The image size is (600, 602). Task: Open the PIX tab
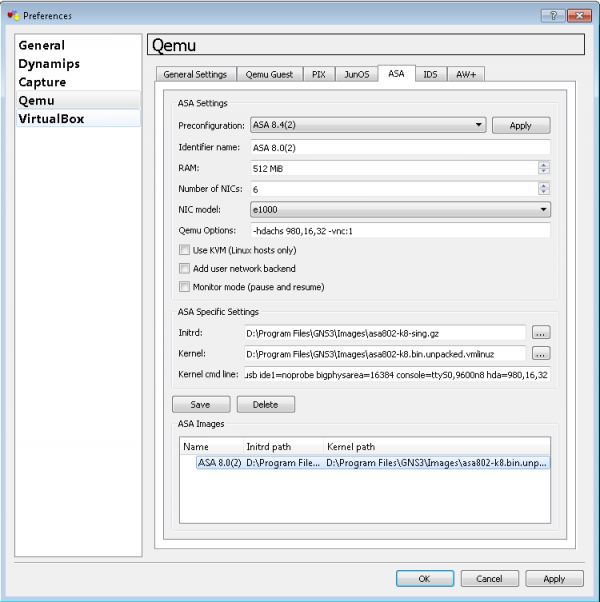coord(319,74)
